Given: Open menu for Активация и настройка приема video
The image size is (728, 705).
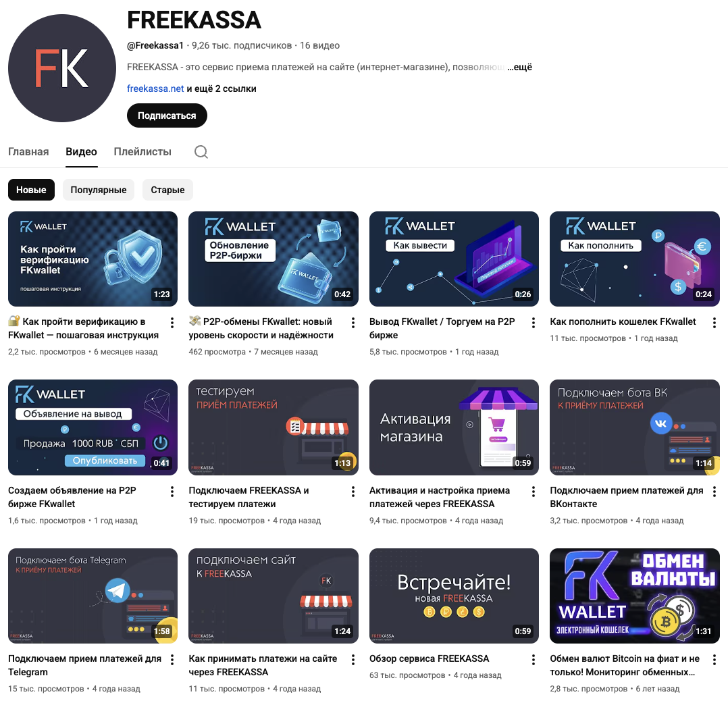Looking at the screenshot, I should click(533, 492).
